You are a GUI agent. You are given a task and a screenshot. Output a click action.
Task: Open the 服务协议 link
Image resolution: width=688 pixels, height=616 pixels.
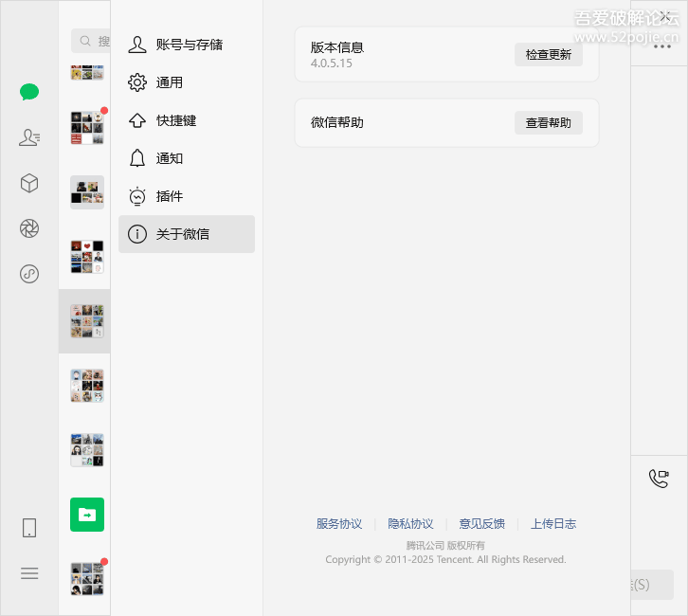[339, 524]
